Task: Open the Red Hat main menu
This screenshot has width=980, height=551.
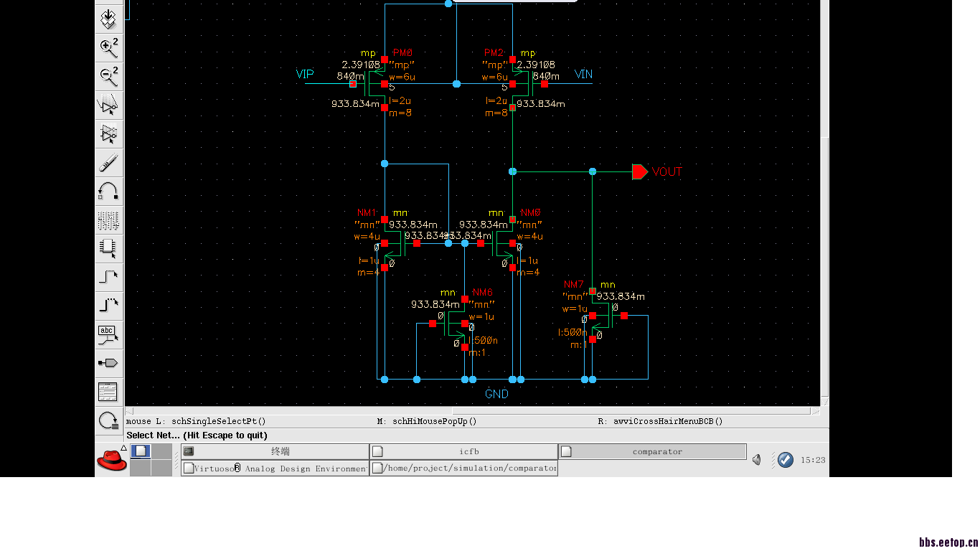Action: [x=111, y=460]
